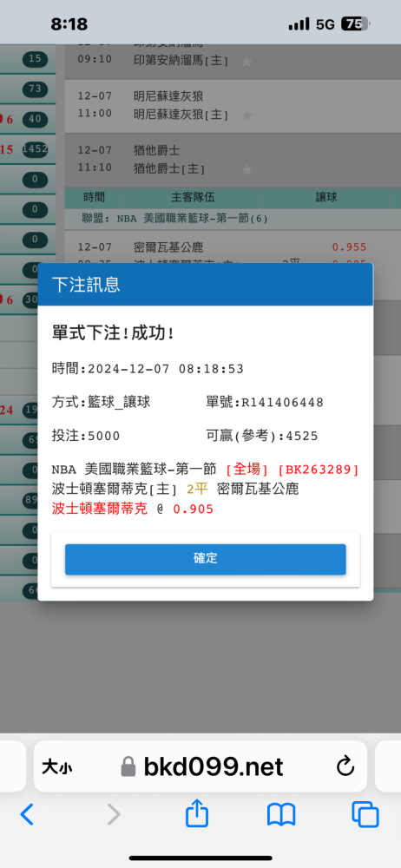
Task: Open the Safari share sheet icon
Action: (197, 814)
